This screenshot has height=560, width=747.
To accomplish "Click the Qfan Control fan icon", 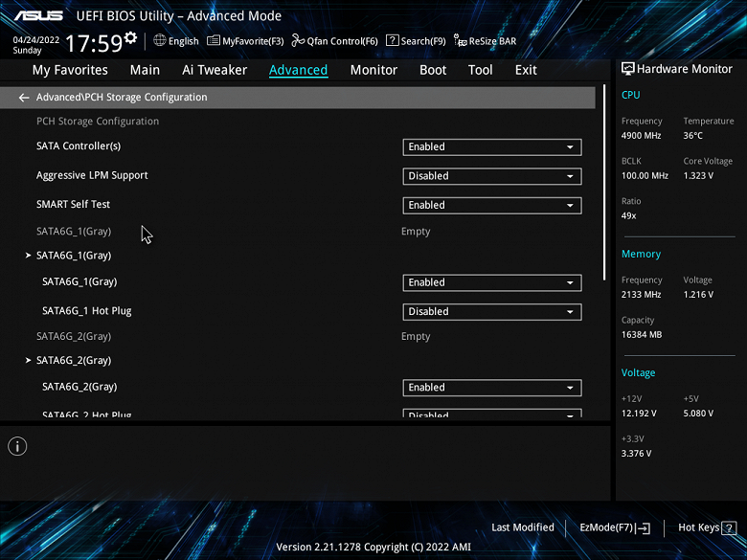I will point(298,40).
